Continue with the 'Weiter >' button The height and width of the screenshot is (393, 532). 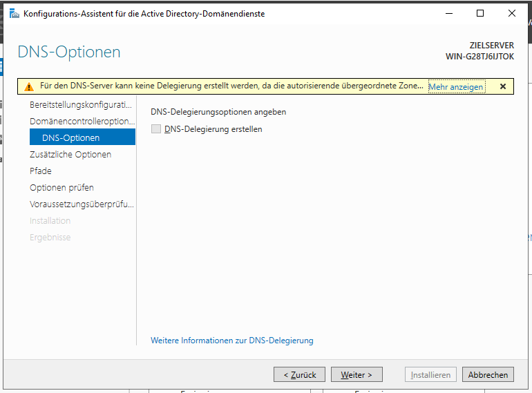pyautogui.click(x=357, y=375)
